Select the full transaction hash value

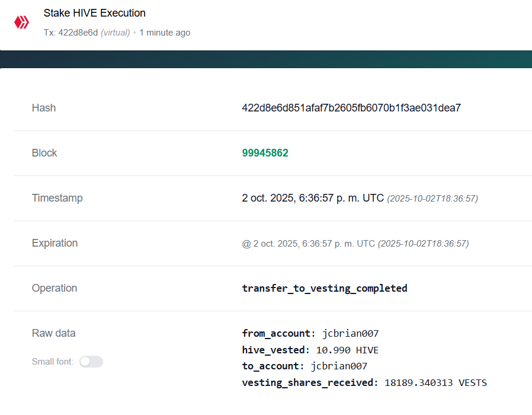click(x=351, y=108)
